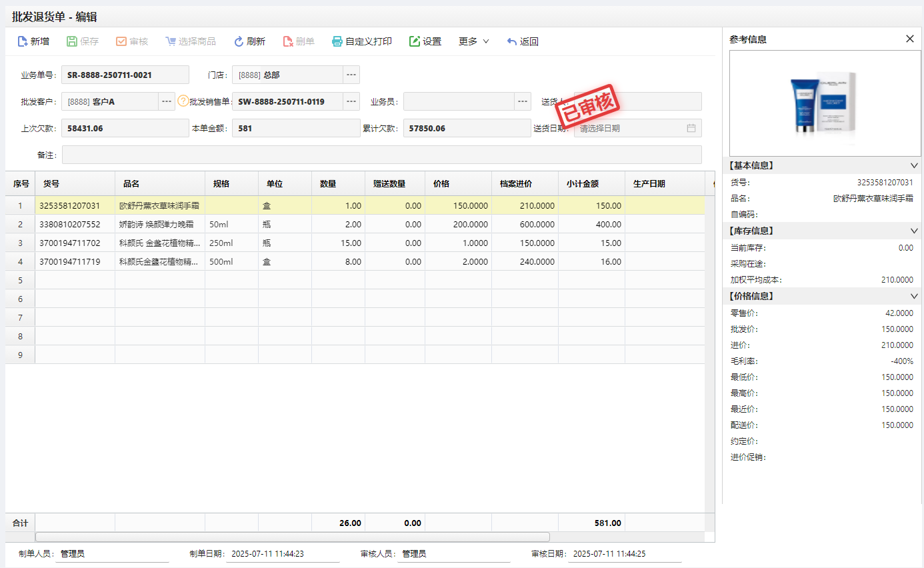Open the 业务员 lookup ellipsis button

pos(523,101)
